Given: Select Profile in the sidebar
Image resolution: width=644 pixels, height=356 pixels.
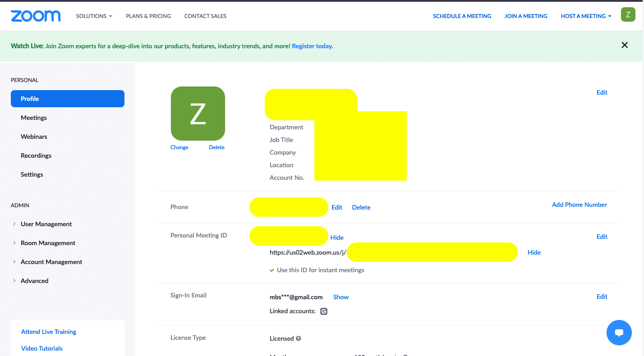Looking at the screenshot, I should pyautogui.click(x=68, y=99).
